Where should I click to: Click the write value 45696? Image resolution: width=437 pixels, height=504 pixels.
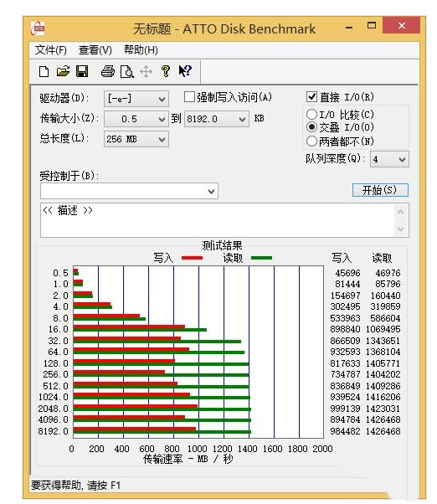click(347, 273)
